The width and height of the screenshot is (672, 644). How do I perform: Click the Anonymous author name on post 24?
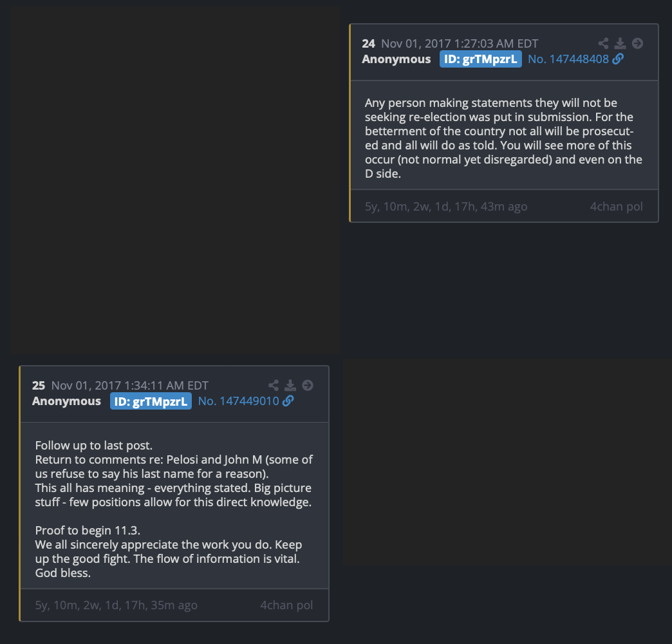pyautogui.click(x=397, y=59)
